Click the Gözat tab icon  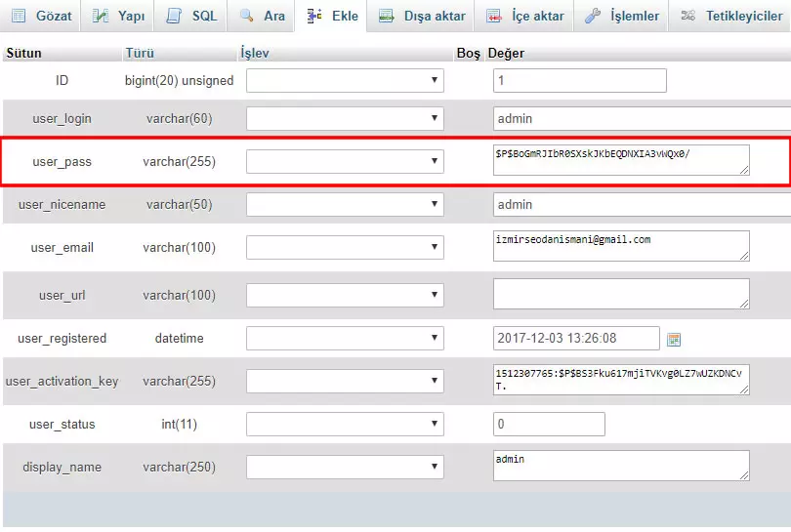pyautogui.click(x=19, y=17)
